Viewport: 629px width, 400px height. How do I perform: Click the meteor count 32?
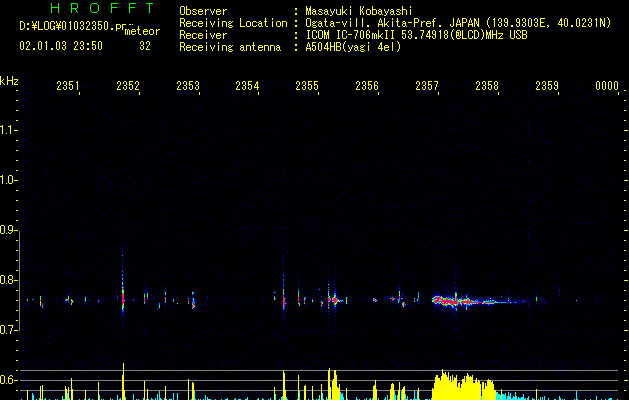tap(145, 46)
